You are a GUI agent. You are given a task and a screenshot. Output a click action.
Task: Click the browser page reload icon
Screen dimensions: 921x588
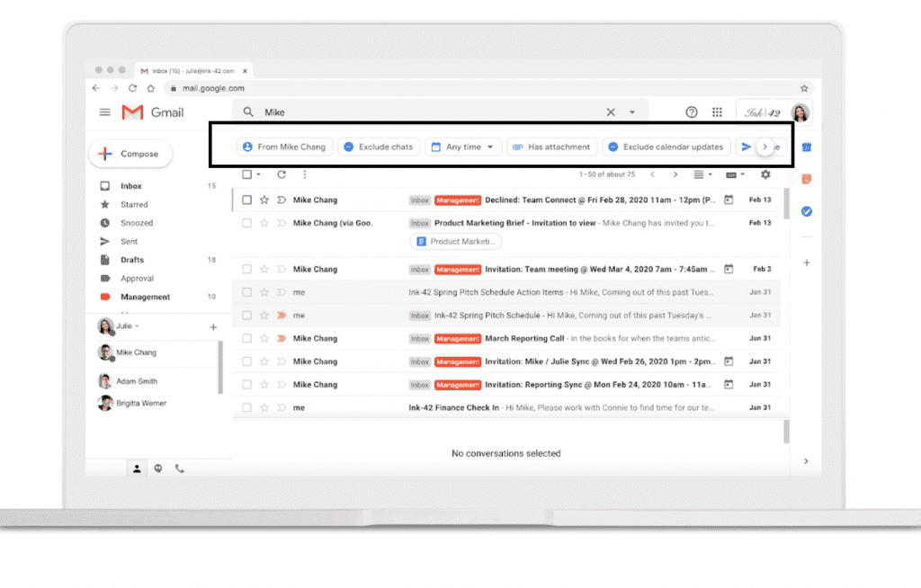coord(133,88)
